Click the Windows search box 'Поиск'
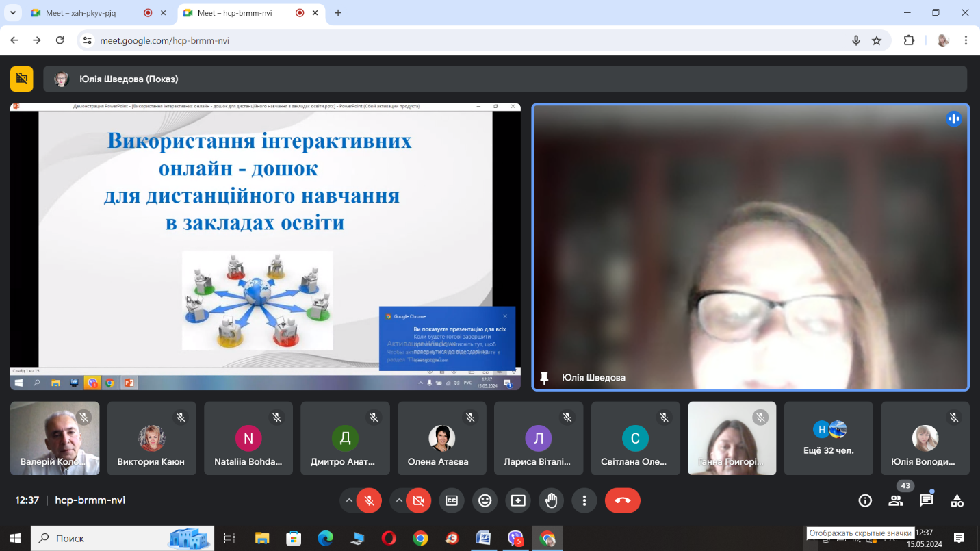 [x=122, y=539]
